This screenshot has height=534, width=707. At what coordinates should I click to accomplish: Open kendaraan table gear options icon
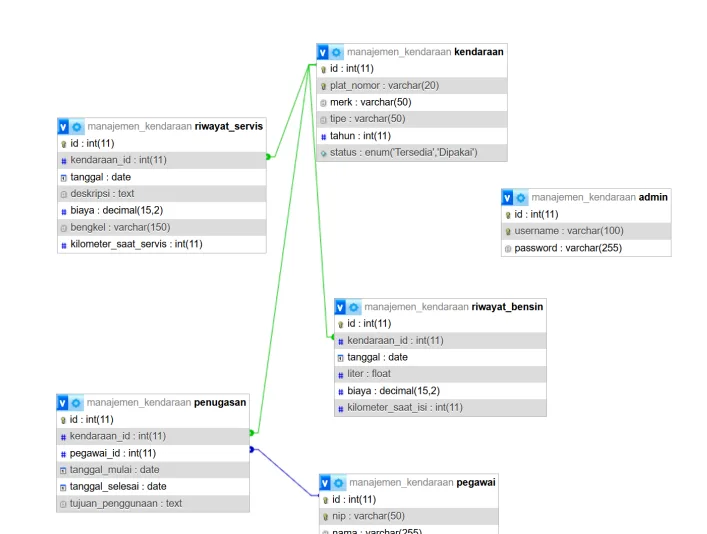click(336, 52)
